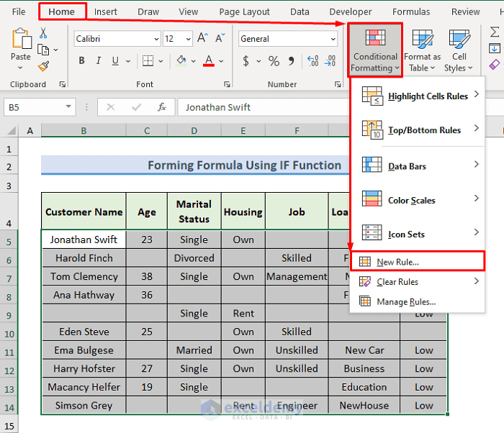
Task: Click the AutoSum sigma icon
Action: pyautogui.click(x=495, y=32)
